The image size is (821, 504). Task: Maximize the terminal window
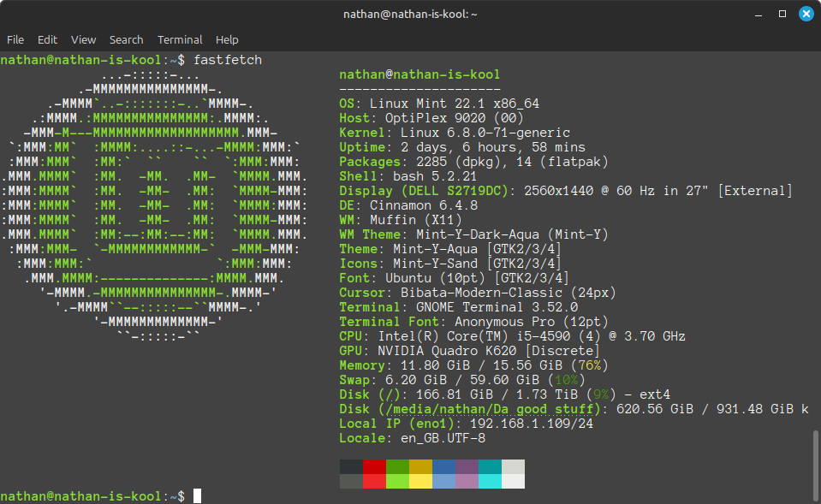(x=782, y=15)
